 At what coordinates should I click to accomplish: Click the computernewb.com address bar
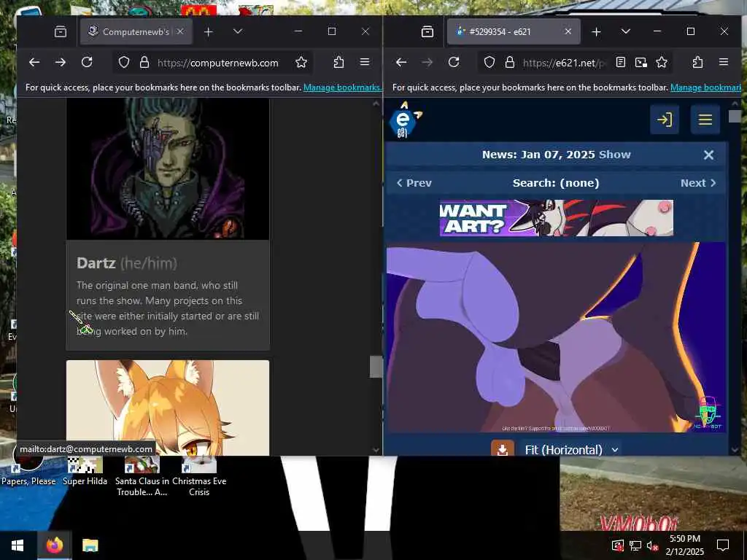[217, 63]
